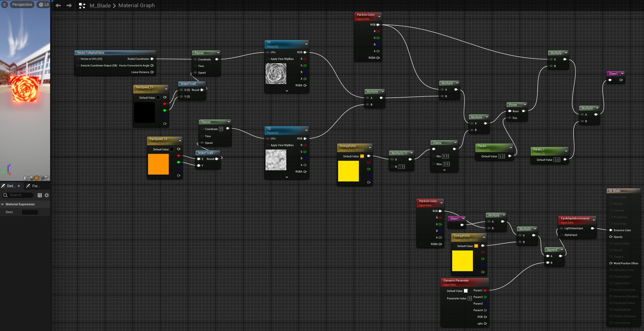The width and height of the screenshot is (644, 331).
Task: Click the table view icon beside search
Action: (40, 195)
